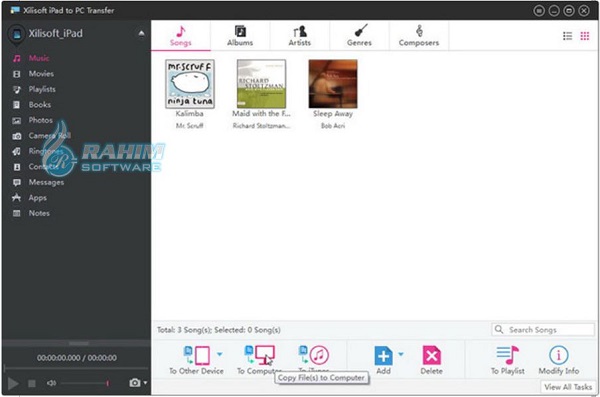Select Apps in the sidebar
600x397 pixels.
(38, 198)
